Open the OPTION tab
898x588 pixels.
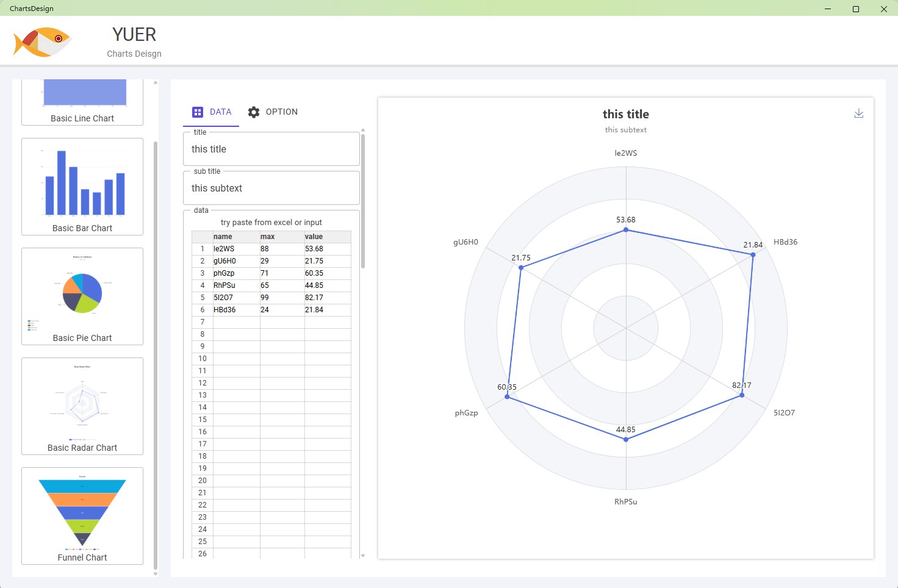coord(273,112)
